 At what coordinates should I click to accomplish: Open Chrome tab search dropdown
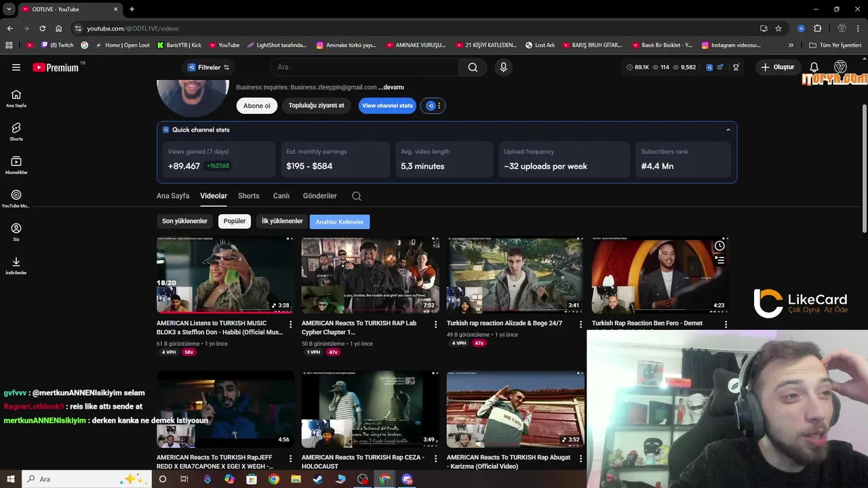click(x=9, y=9)
